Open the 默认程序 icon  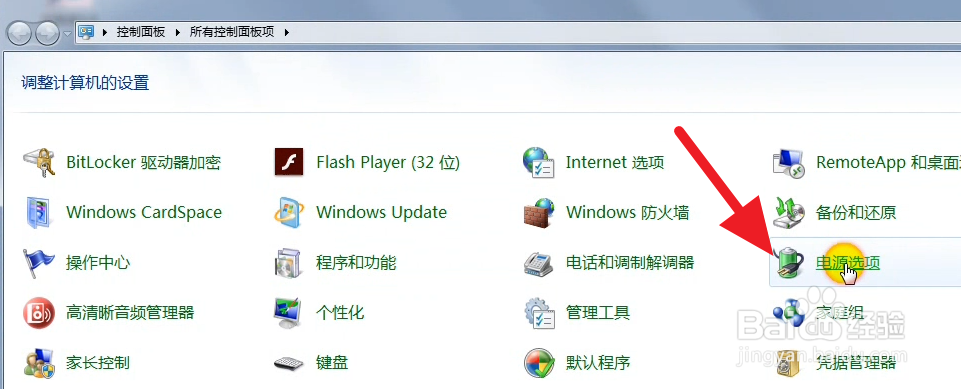[x=539, y=363]
